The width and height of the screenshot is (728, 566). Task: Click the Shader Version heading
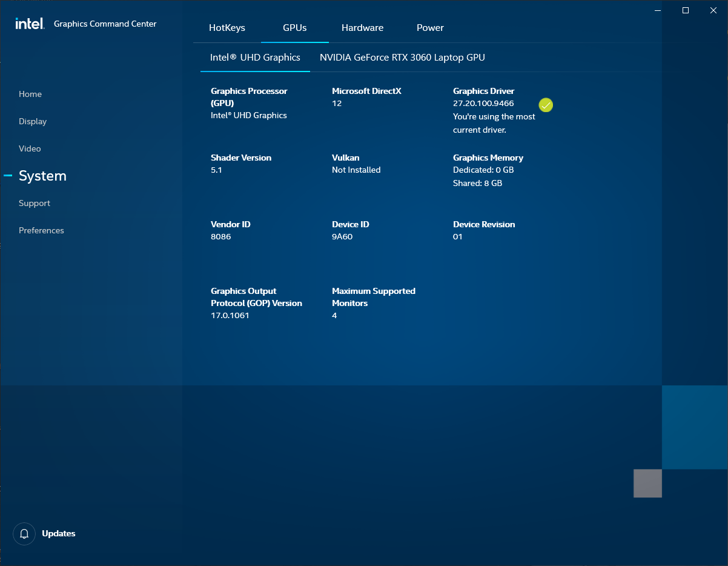pyautogui.click(x=241, y=158)
